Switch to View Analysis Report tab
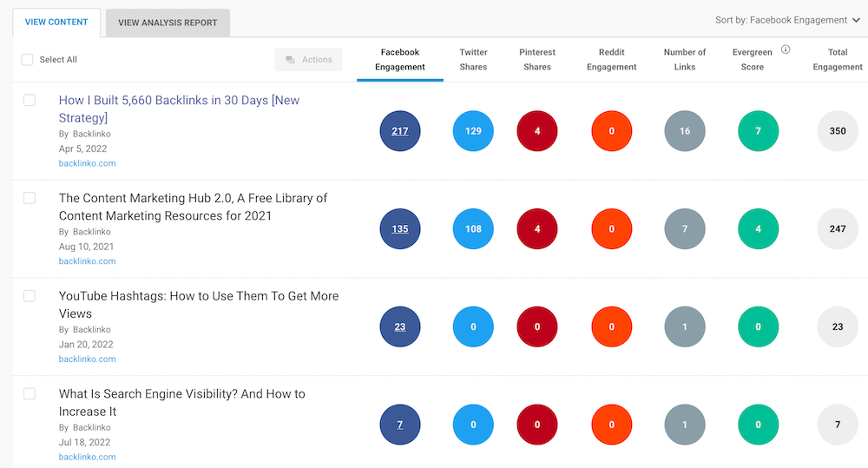Image resolution: width=868 pixels, height=468 pixels. click(168, 23)
